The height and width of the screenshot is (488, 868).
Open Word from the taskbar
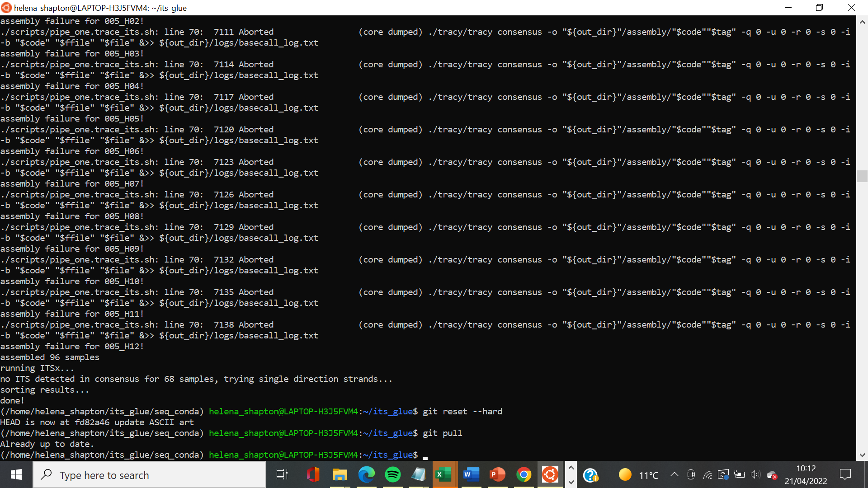pos(471,474)
